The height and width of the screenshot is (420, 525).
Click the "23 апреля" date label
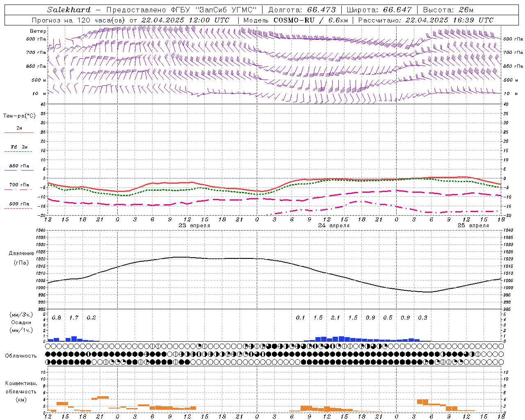click(x=194, y=226)
